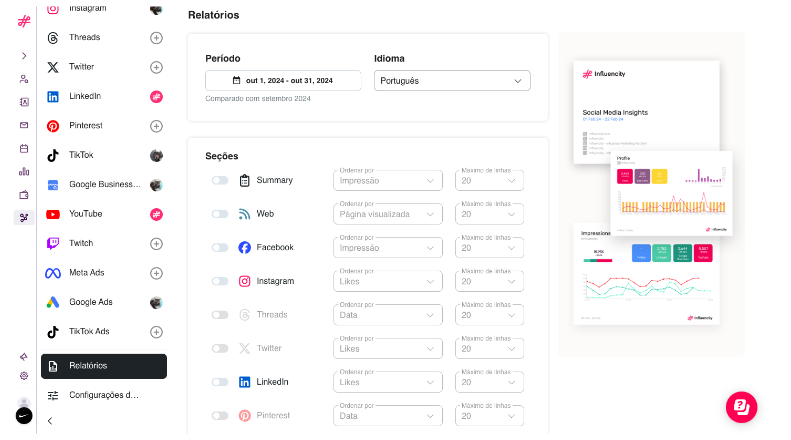The width and height of the screenshot is (791, 440).
Task: Add Twitch account with plus icon
Action: pos(156,243)
